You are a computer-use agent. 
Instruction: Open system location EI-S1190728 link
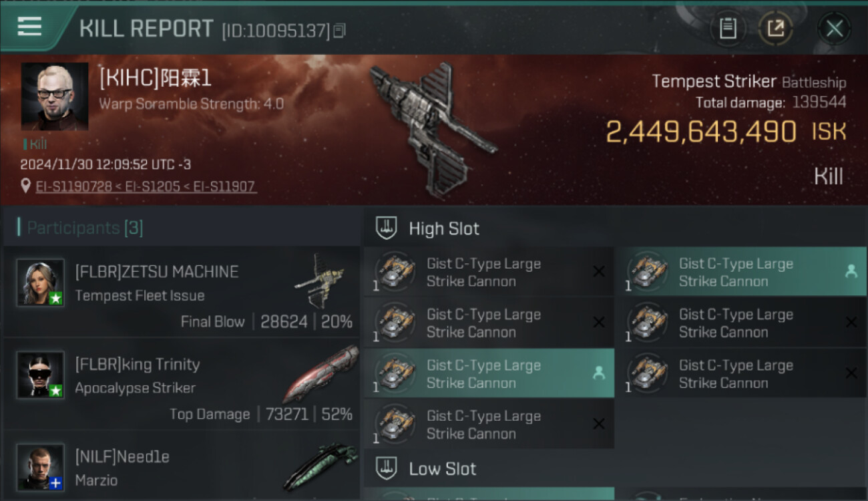click(74, 186)
